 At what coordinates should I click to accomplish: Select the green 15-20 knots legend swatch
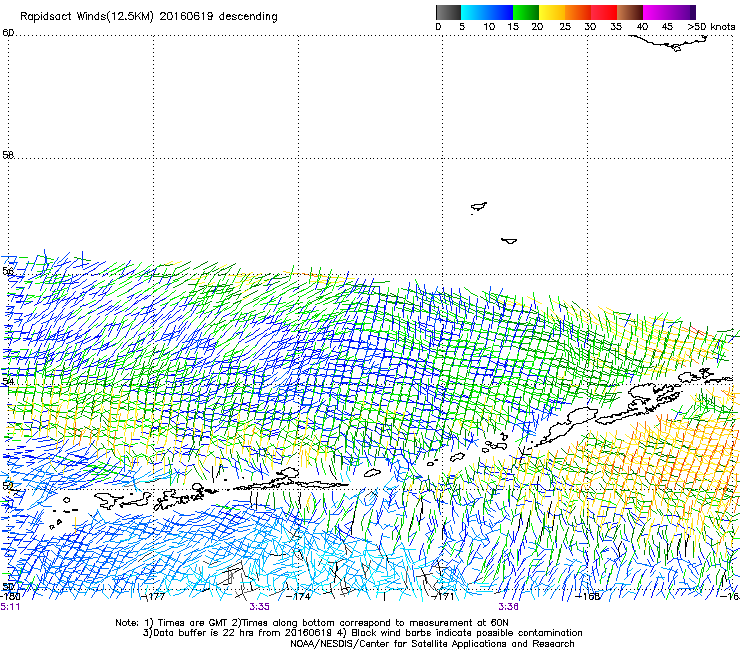pyautogui.click(x=526, y=12)
